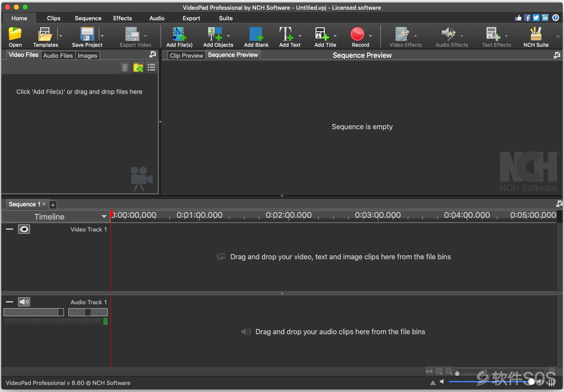Click the 0:02:00.000 mark on the ruler

(289, 215)
